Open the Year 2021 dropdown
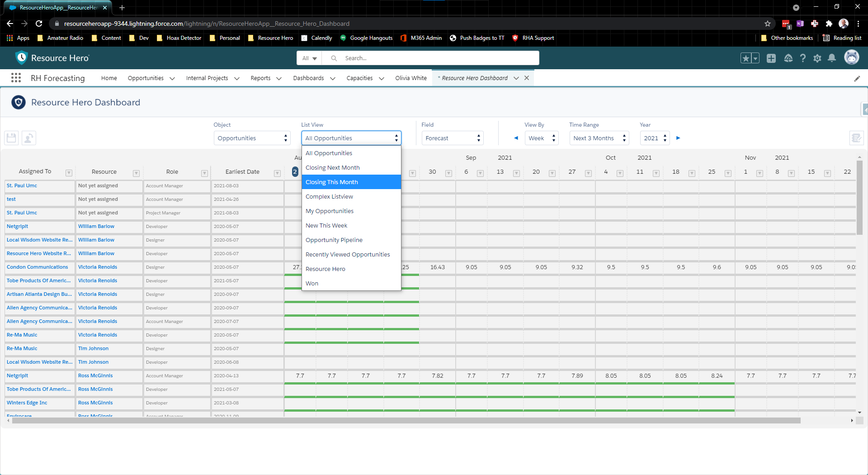868x475 pixels. point(655,138)
